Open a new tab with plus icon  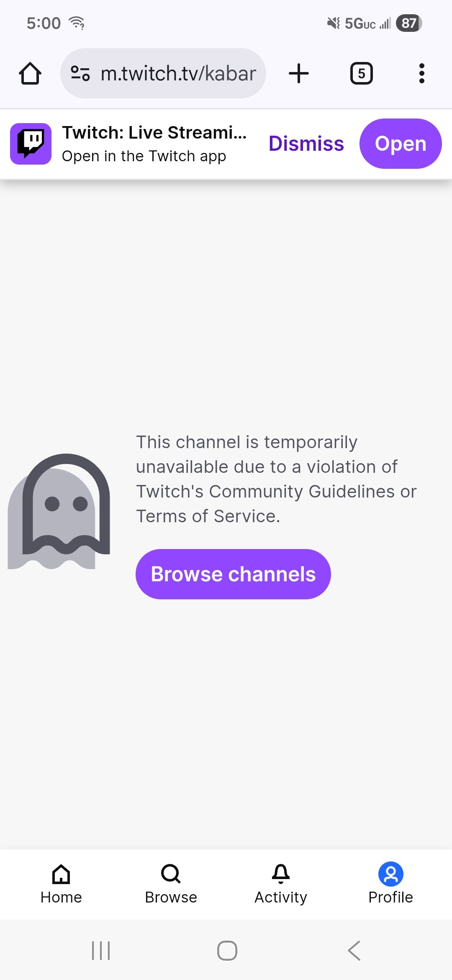click(x=299, y=73)
